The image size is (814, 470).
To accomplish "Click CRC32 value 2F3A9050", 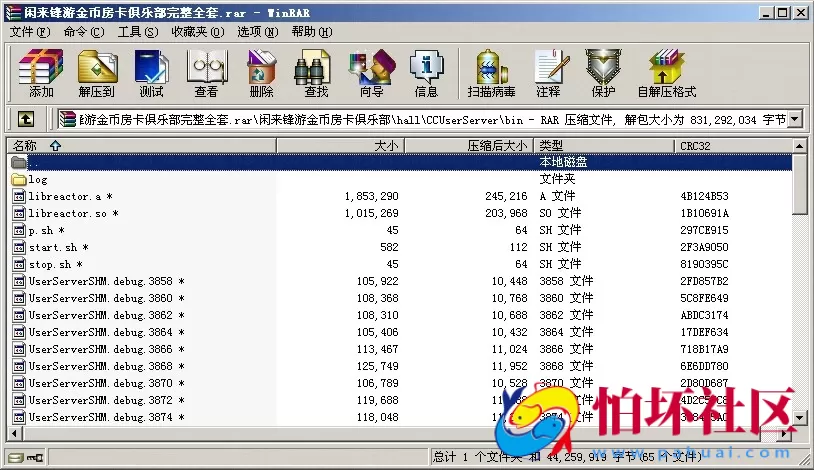I will pyautogui.click(x=704, y=247).
